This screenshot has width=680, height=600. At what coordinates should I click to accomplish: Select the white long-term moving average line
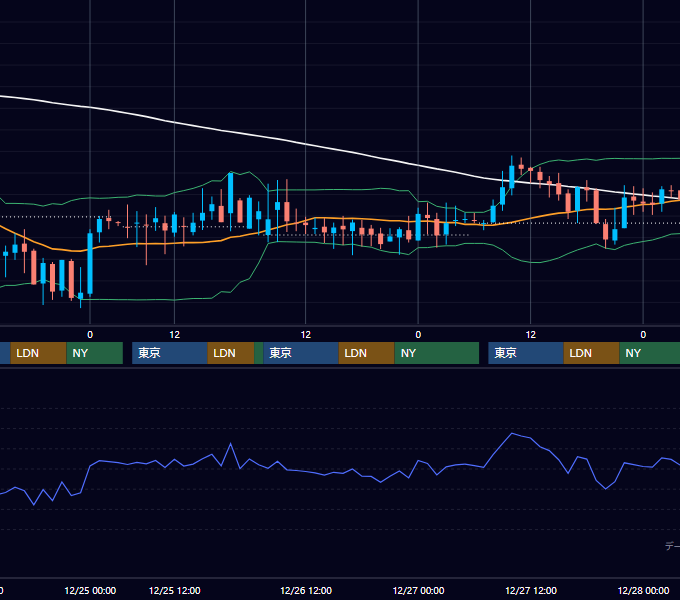pyautogui.click(x=306, y=143)
